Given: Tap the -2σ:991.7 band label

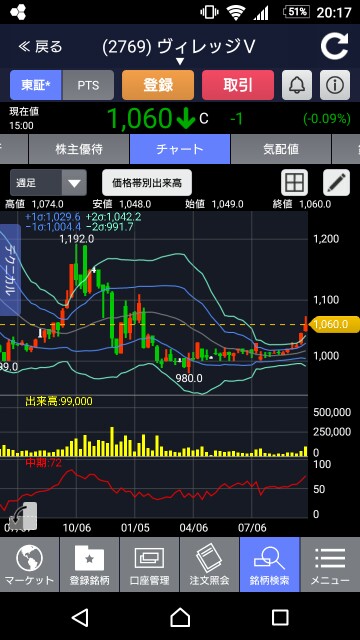Looking at the screenshot, I should (x=110, y=227).
